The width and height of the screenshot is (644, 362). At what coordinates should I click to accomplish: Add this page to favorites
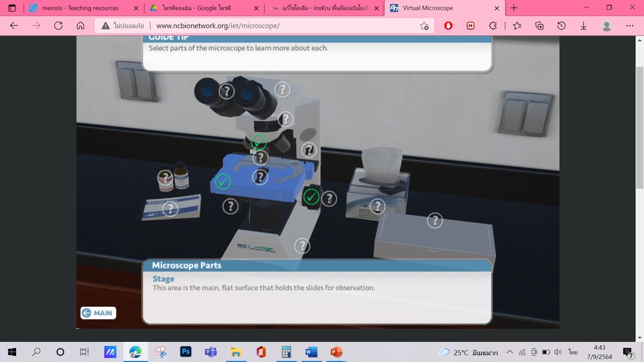(x=424, y=26)
